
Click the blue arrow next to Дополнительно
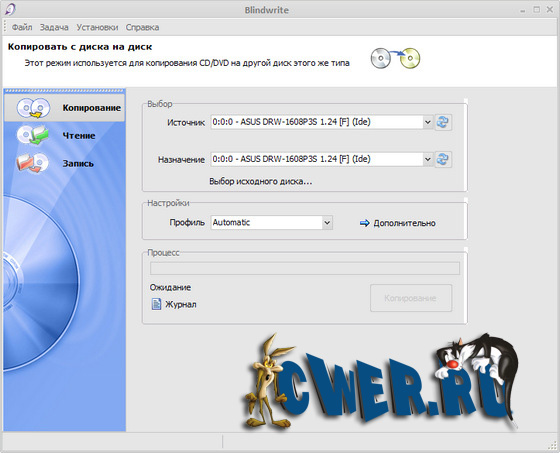(364, 223)
